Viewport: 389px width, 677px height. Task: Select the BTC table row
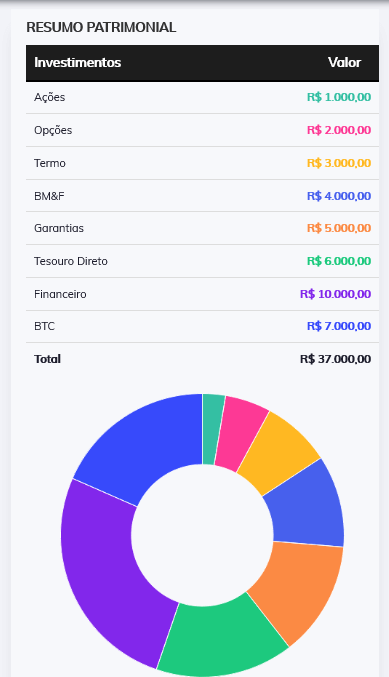(x=202, y=326)
